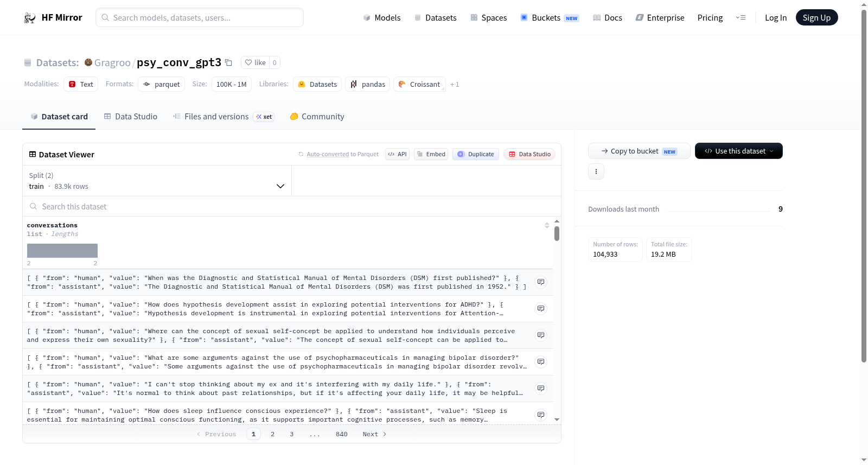Open conversation view for sexual self-concept row
Screen dimensions: 868x465
point(541,335)
